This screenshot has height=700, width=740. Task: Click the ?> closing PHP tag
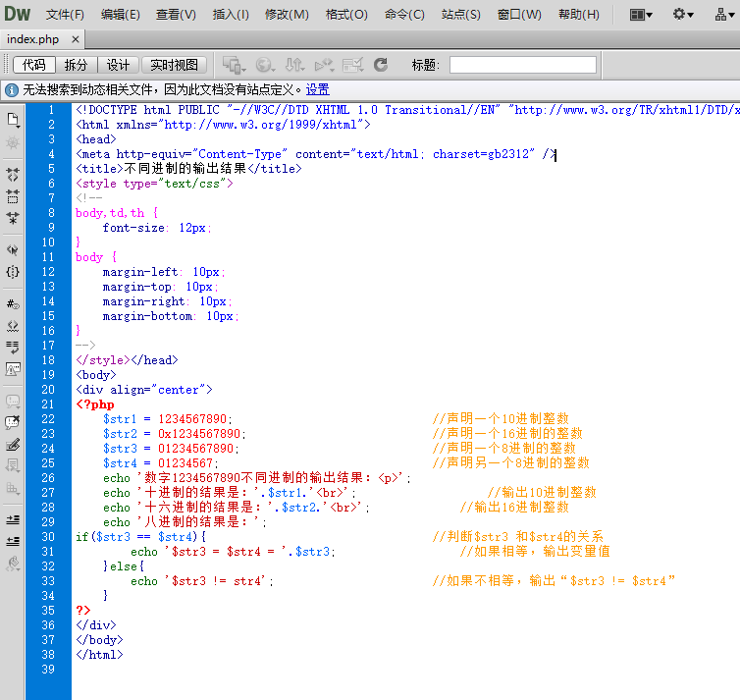coord(83,611)
